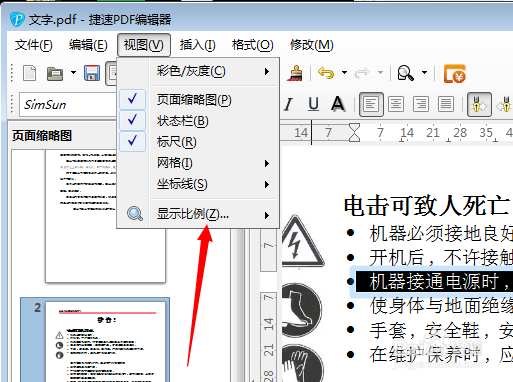This screenshot has height=382, width=513.
Task: Click the bullet line 机器必须接地良好
Action: tap(441, 234)
